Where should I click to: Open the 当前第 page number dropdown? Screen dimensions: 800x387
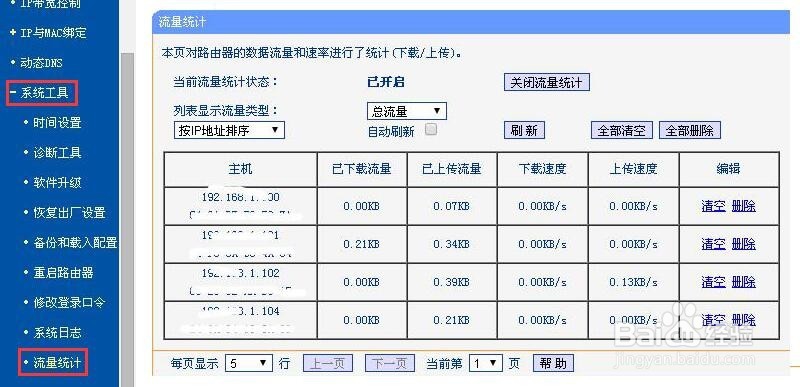pyautogui.click(x=486, y=364)
